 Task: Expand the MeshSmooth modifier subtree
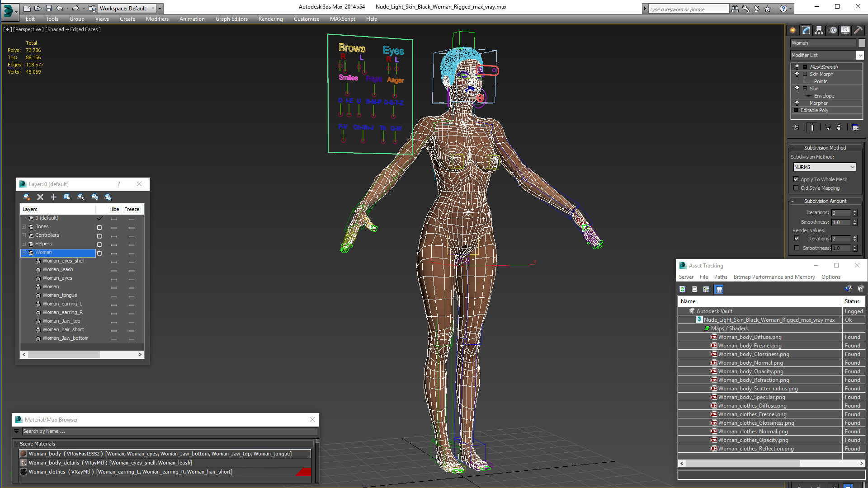click(805, 67)
